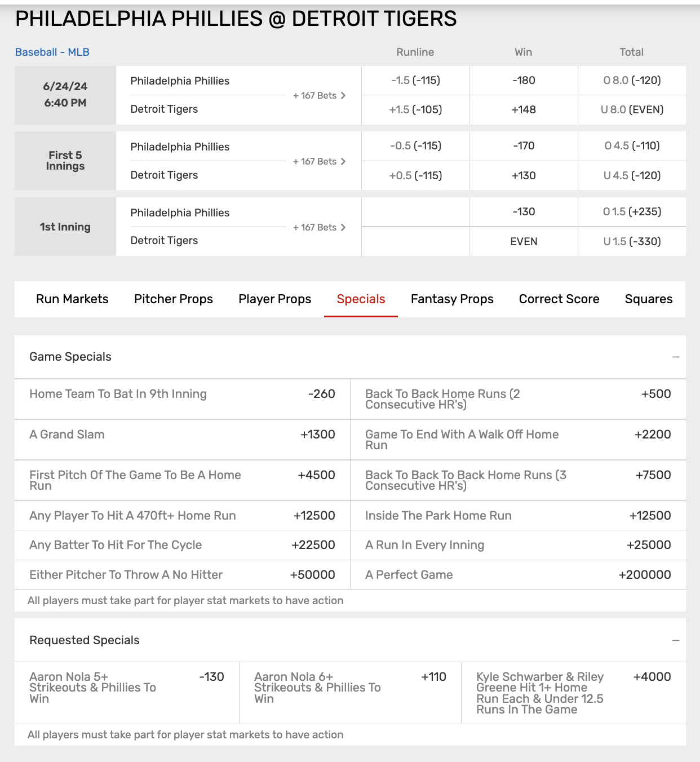Switch to the Run Markets tab

pos(72,299)
